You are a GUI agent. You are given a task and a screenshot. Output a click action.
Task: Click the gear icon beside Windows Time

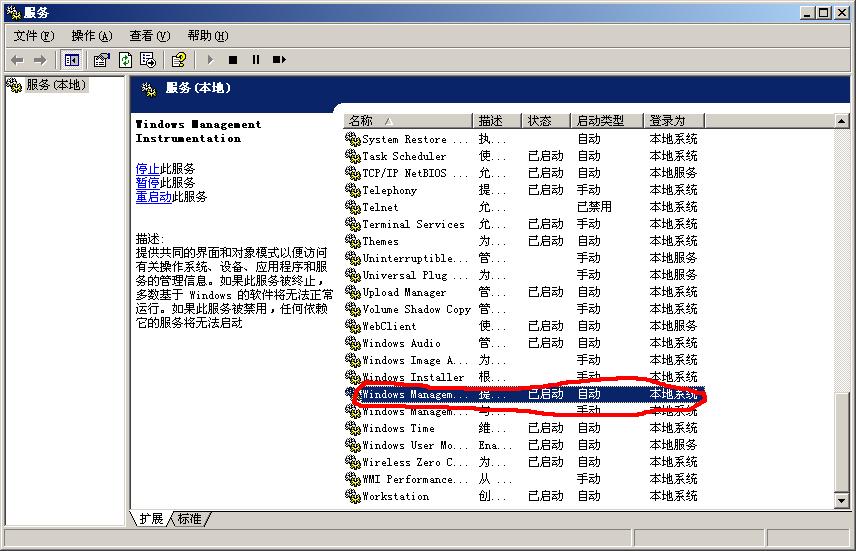(x=353, y=428)
